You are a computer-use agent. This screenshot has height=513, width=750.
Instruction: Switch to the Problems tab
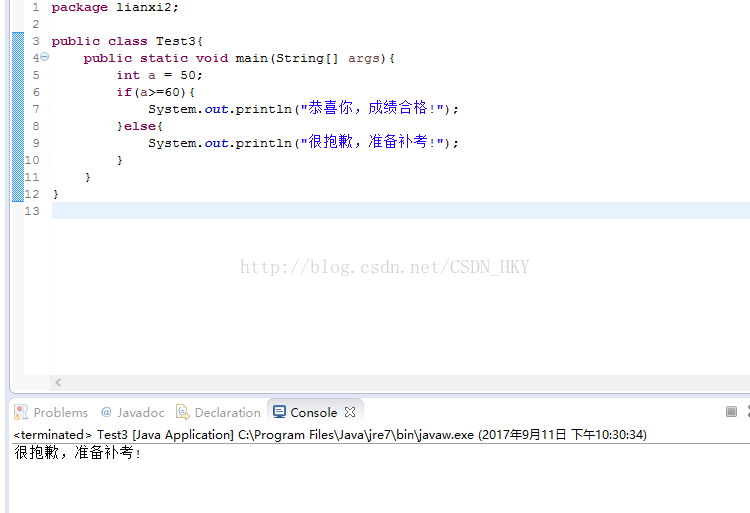pos(51,412)
